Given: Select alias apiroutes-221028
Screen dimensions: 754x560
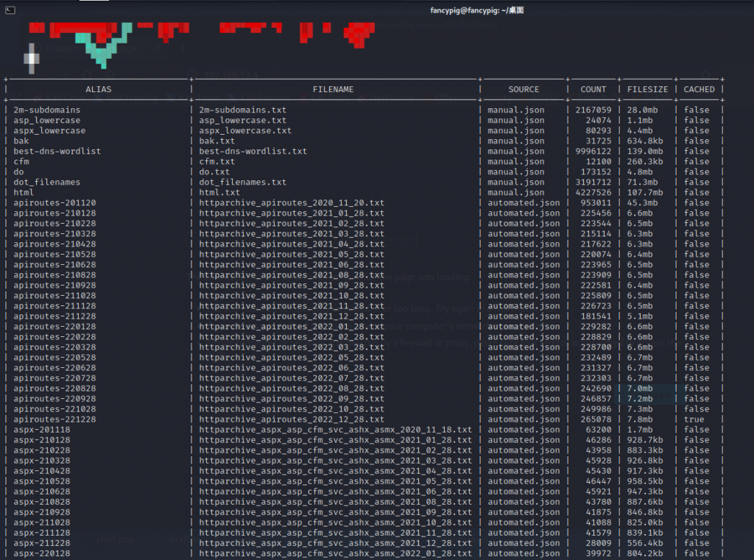Looking at the screenshot, I should tap(54, 410).
